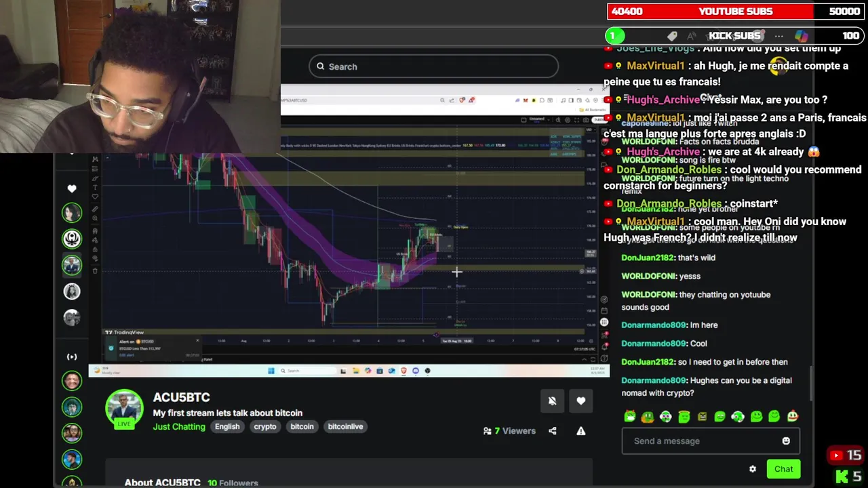
Task: Open first avatar below the live broadcast icon
Action: coord(72,381)
